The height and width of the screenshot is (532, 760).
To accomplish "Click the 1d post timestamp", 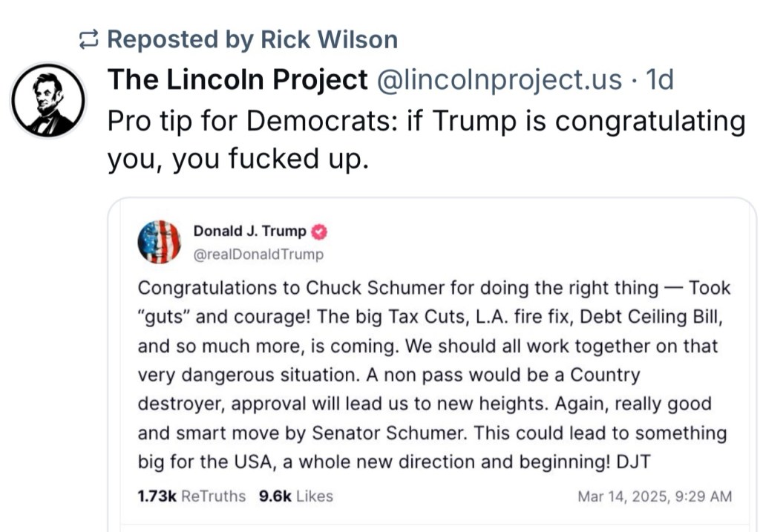I will 660,79.
